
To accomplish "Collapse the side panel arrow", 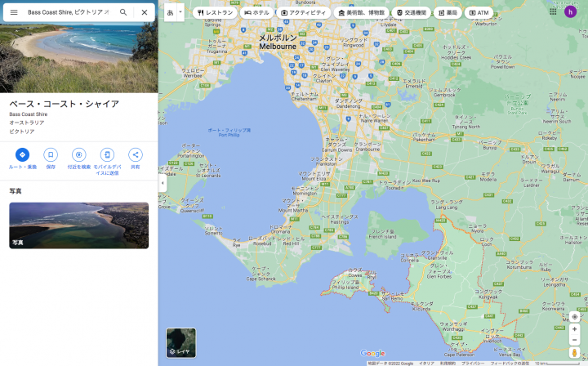I will pyautogui.click(x=161, y=183).
